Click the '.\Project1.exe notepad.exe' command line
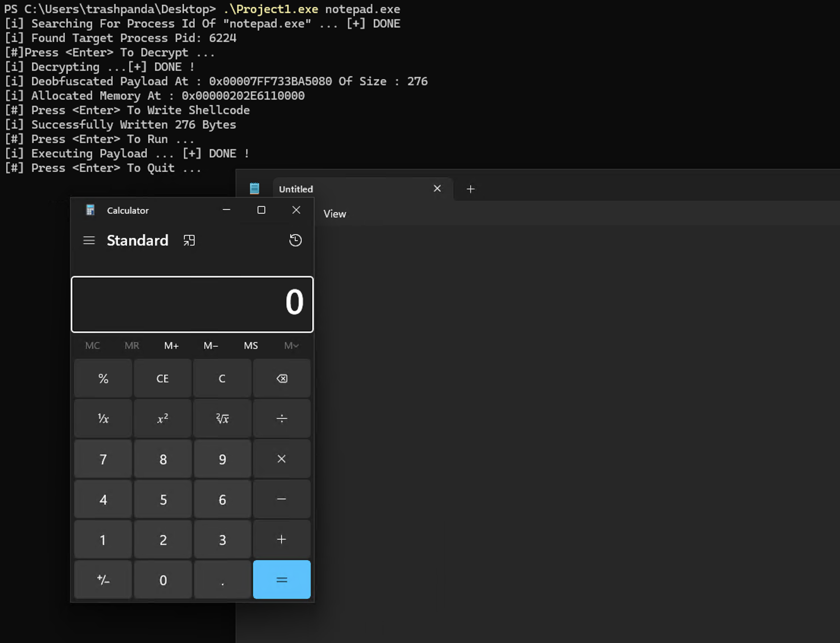The width and height of the screenshot is (840, 643). (x=312, y=9)
